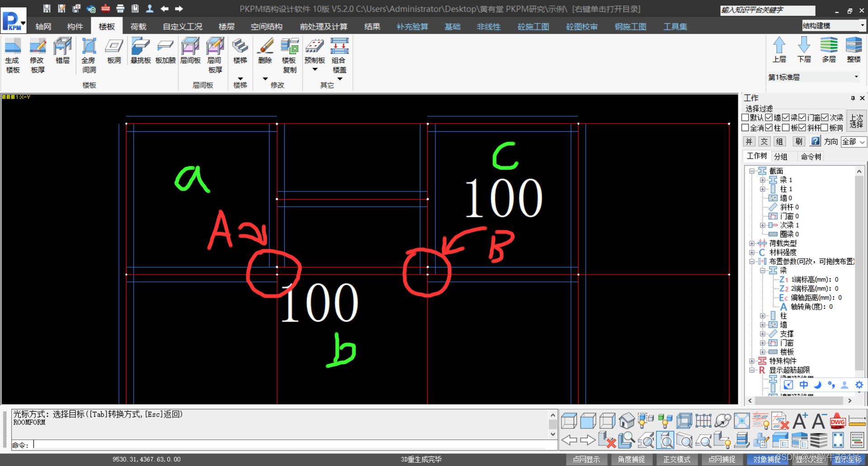Screen dimensions: 868x466
Task: Click the increase text size A+ icon
Action: [800, 421]
